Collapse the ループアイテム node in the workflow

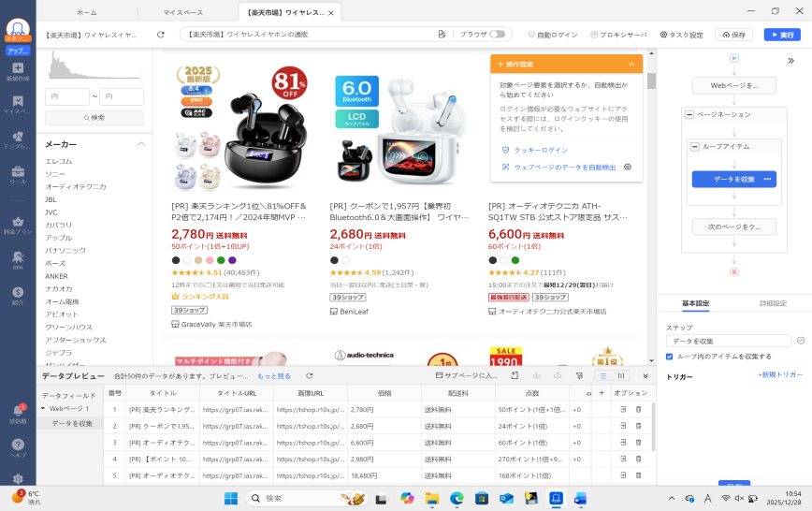tap(694, 147)
